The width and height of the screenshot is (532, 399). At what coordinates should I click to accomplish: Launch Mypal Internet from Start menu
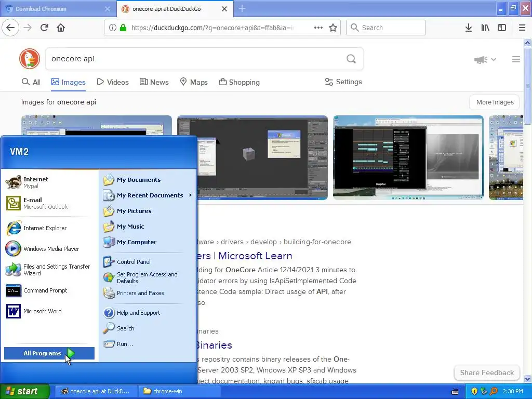coord(49,182)
